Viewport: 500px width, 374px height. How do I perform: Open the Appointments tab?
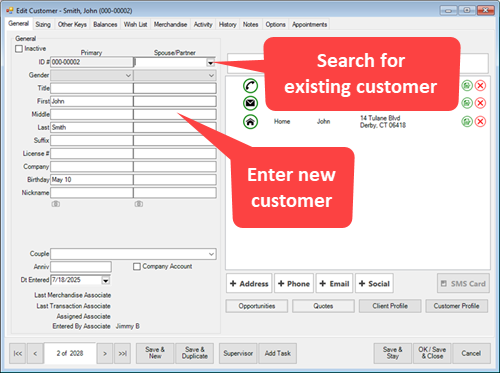tap(310, 24)
